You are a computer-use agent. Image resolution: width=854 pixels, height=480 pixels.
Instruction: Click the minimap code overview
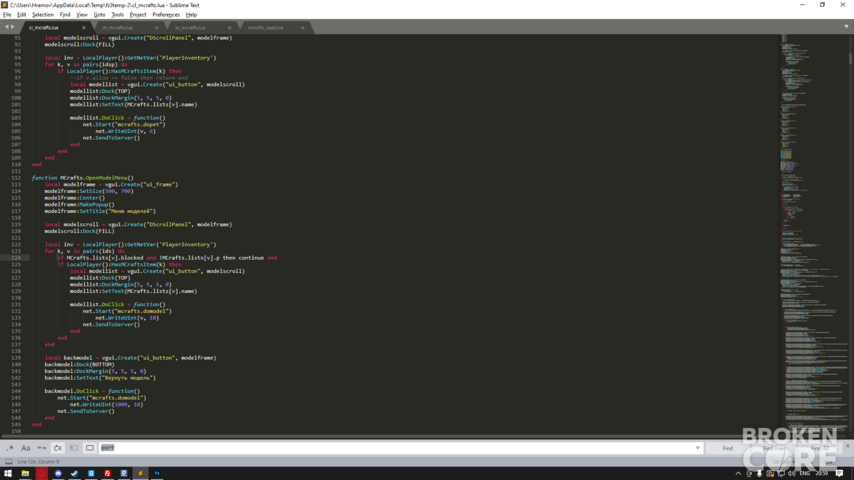(x=814, y=234)
